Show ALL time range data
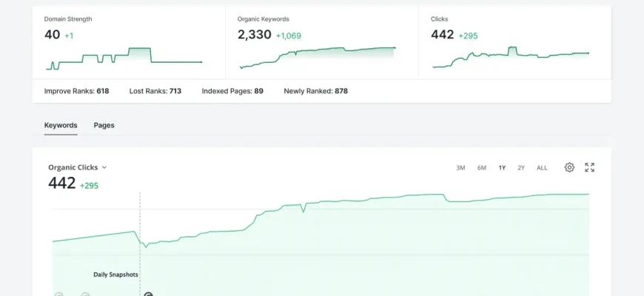 coord(542,168)
